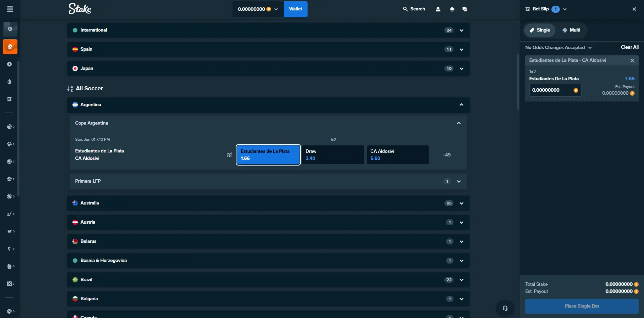Expand the Bulgaria section
644x318 pixels.
268,299
